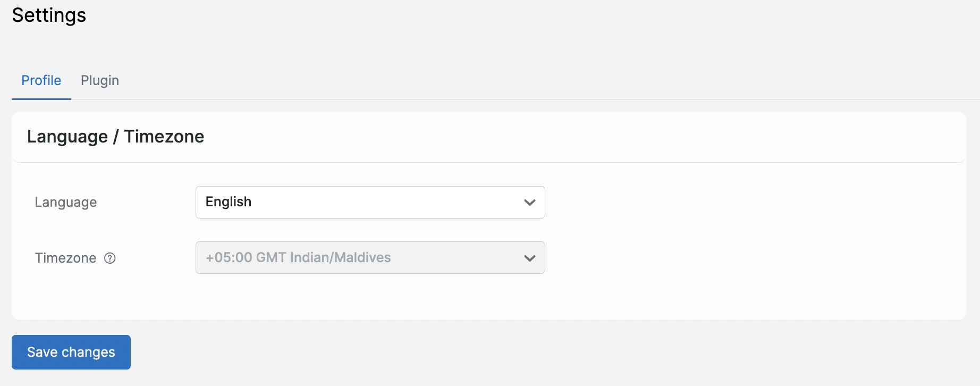Image resolution: width=980 pixels, height=386 pixels.
Task: Click the blue underline beneath Profile tab
Action: [41, 99]
